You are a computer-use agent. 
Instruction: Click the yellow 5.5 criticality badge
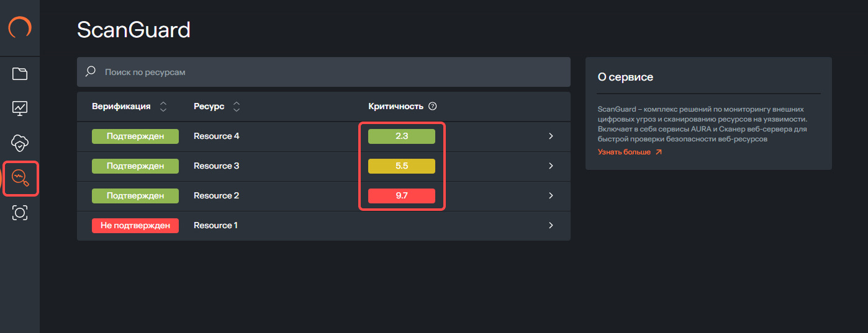(402, 166)
